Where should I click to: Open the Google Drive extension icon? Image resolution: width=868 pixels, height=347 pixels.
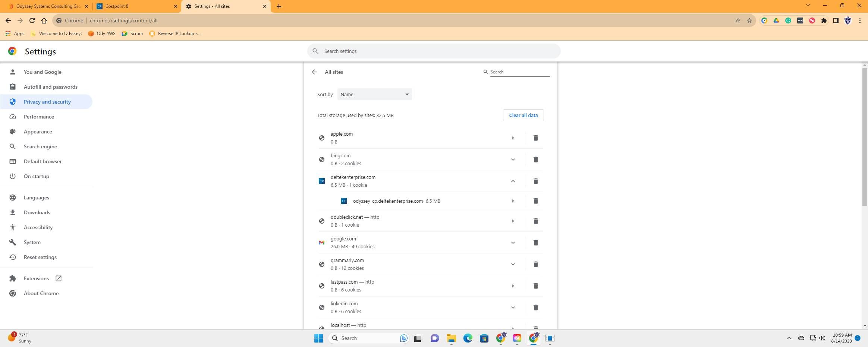tap(776, 20)
